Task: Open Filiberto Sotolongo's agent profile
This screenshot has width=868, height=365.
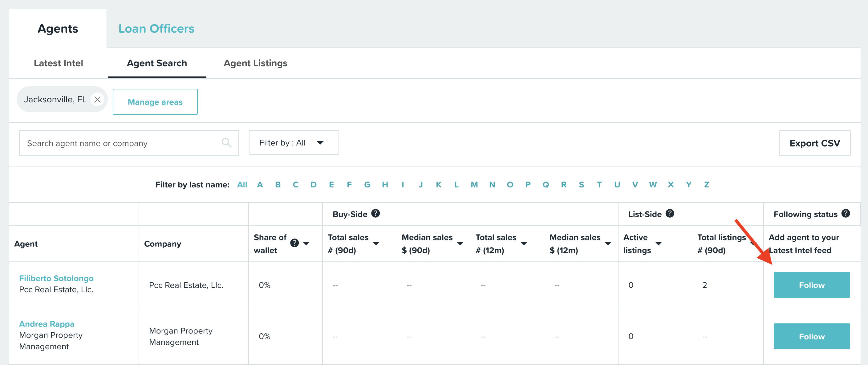Action: point(56,278)
